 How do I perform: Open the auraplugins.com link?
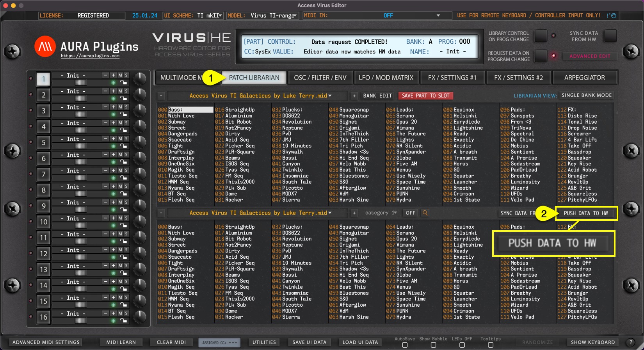coord(90,56)
